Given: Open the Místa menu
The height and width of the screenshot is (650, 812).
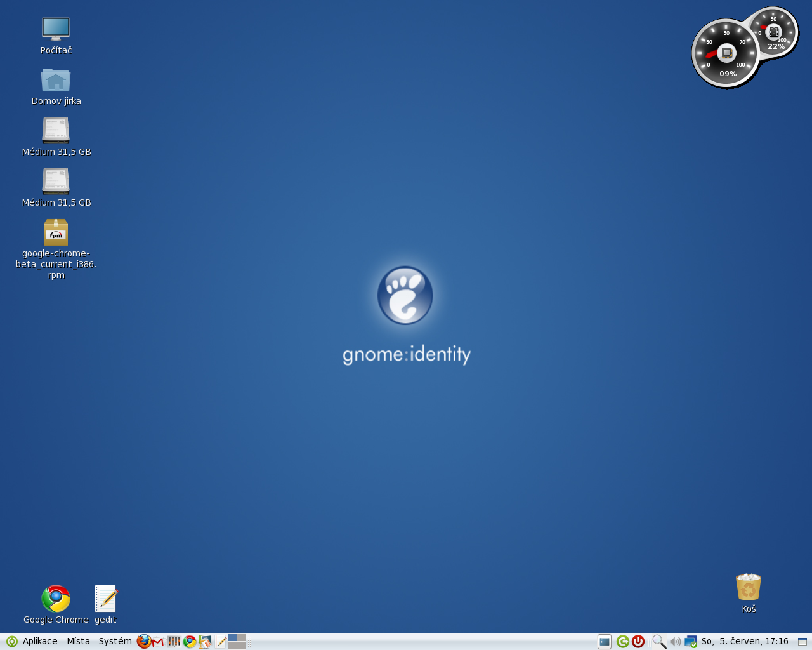Looking at the screenshot, I should [x=79, y=642].
